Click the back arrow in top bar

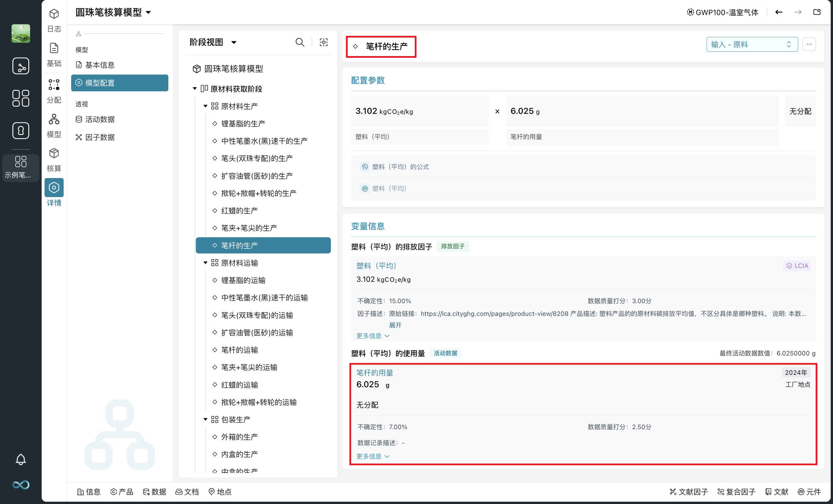779,12
